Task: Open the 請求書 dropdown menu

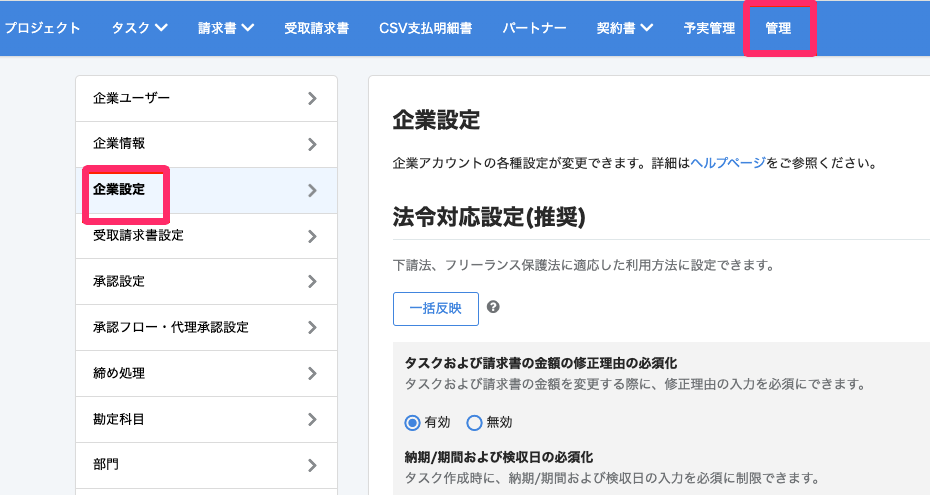Action: [x=226, y=28]
